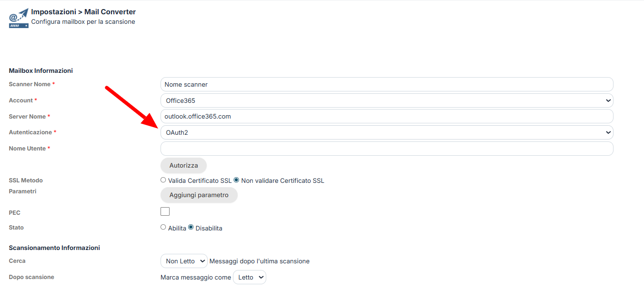The height and width of the screenshot is (300, 644).
Task: Click the Cerca label
Action: pyautogui.click(x=17, y=261)
